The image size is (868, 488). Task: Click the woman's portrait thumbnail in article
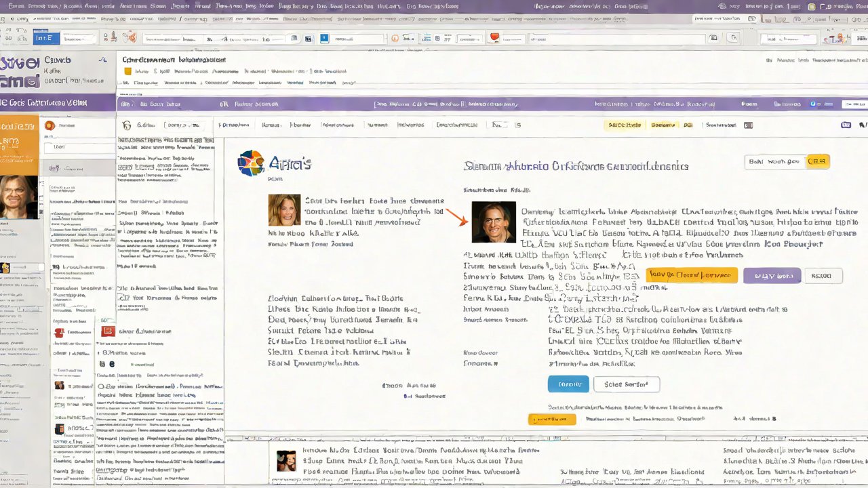pyautogui.click(x=284, y=210)
